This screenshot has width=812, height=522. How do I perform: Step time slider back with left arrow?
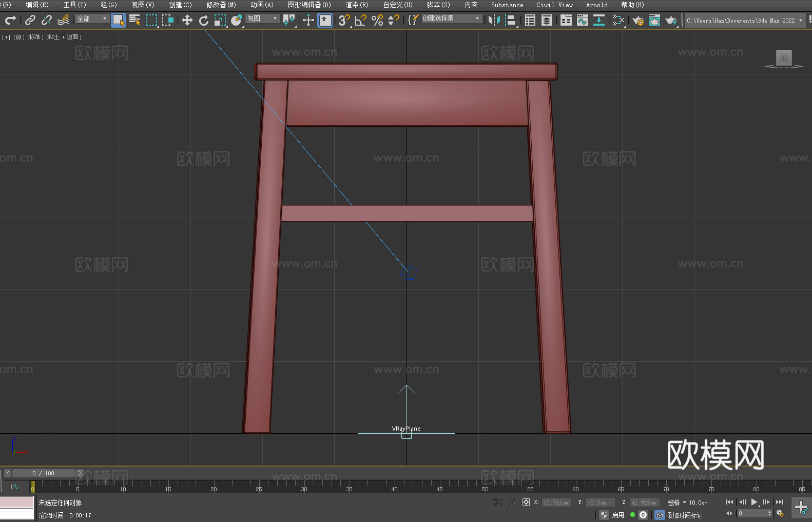tap(7, 473)
